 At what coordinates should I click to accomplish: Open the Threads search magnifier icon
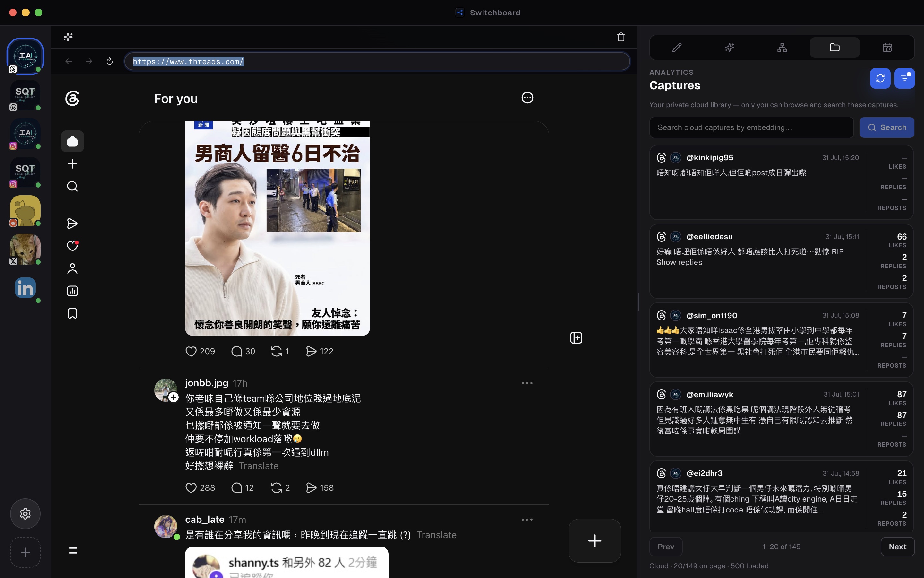[72, 186]
